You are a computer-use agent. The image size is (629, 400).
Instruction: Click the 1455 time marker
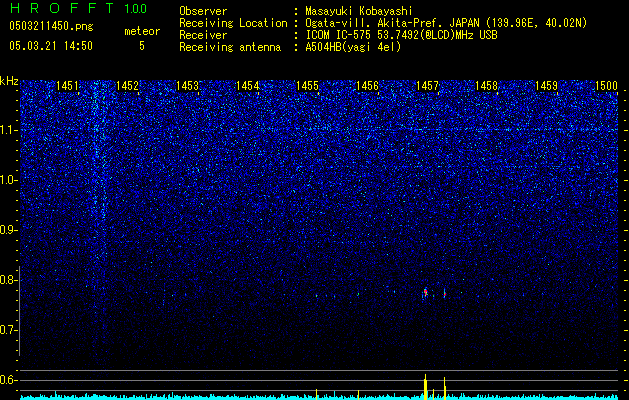pos(307,86)
